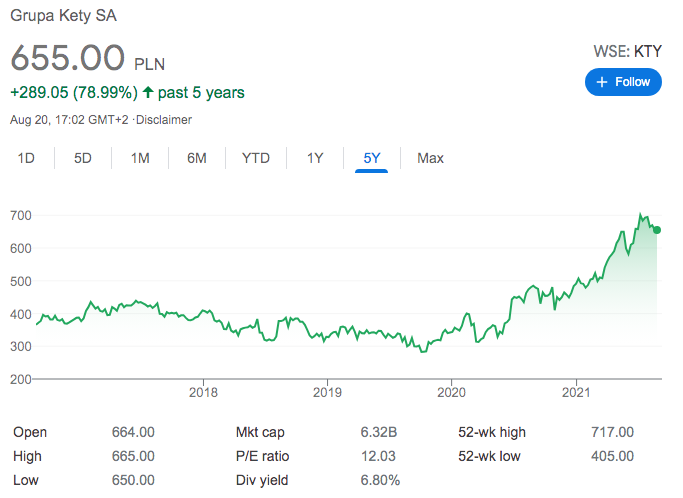
Task: Click the green up arrow next to change
Action: pos(148,92)
